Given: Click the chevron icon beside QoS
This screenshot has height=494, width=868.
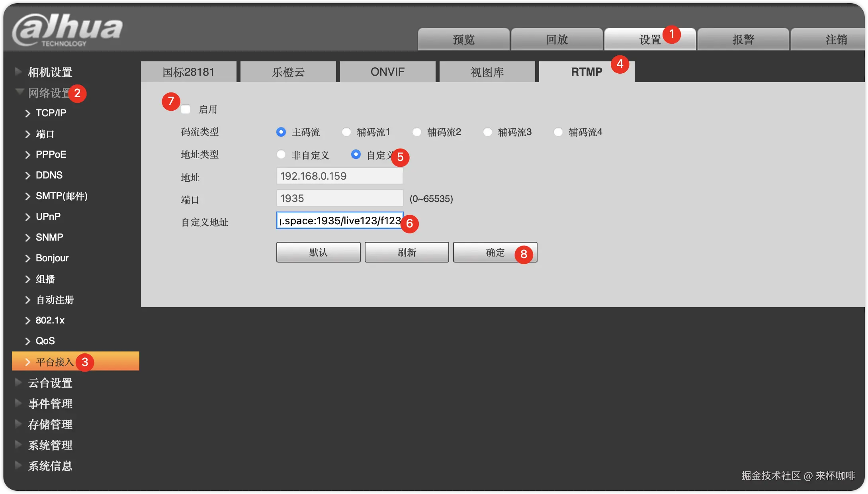Looking at the screenshot, I should pos(27,341).
